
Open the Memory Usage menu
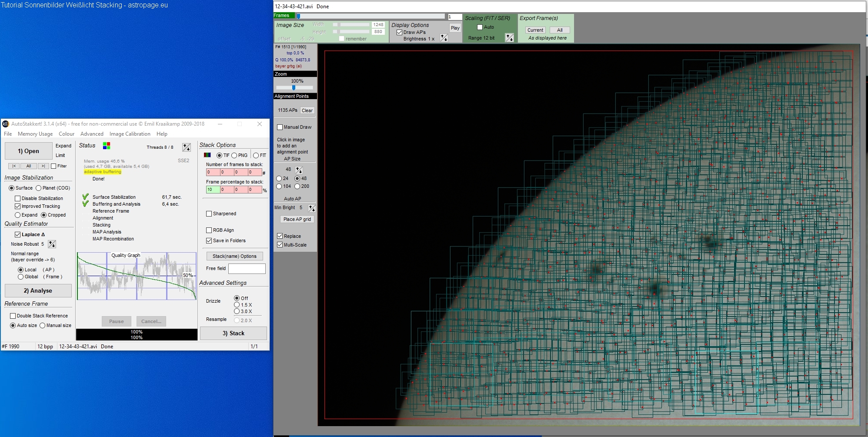coord(35,134)
